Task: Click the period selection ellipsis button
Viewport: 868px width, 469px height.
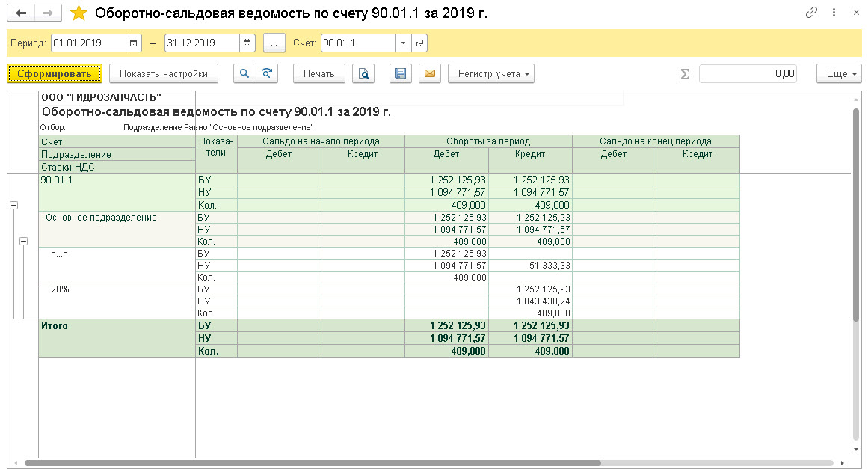Action: pyautogui.click(x=274, y=43)
